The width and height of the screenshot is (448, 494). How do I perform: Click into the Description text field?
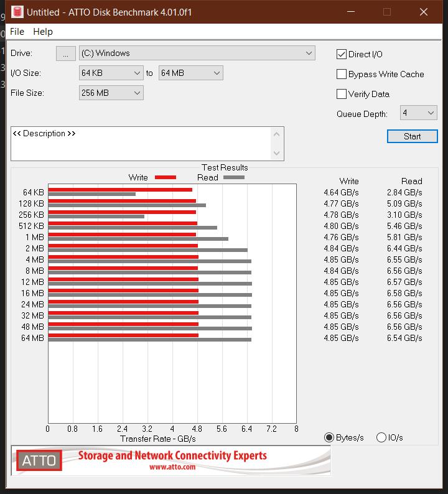(141, 144)
